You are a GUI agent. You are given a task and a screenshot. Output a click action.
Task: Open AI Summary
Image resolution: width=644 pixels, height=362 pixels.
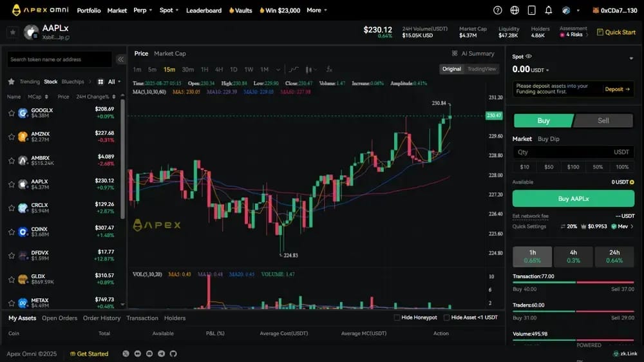pos(473,53)
